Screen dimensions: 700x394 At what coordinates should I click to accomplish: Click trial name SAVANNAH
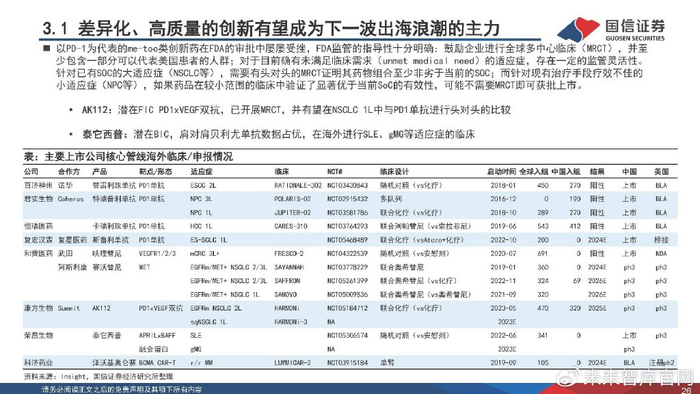coord(289,267)
